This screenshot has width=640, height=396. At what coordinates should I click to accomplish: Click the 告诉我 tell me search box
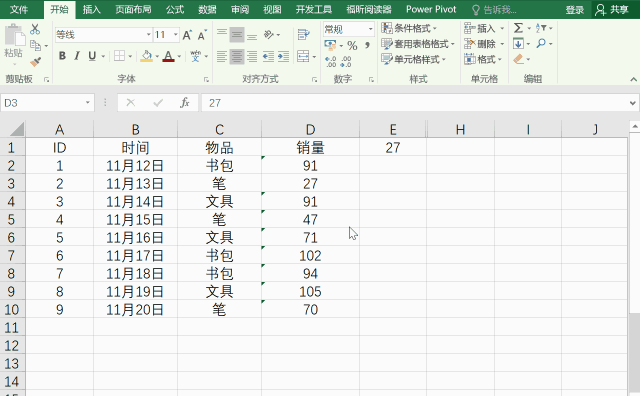coord(495,10)
